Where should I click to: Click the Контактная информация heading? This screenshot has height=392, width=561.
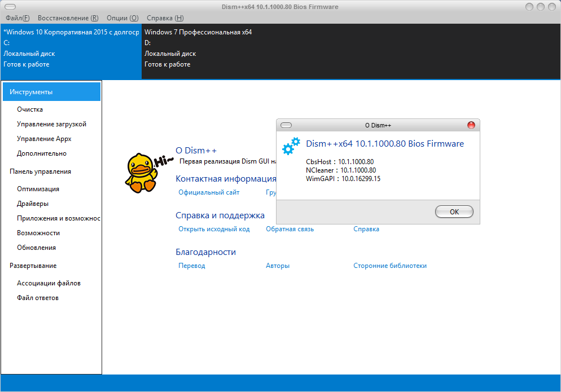click(226, 178)
